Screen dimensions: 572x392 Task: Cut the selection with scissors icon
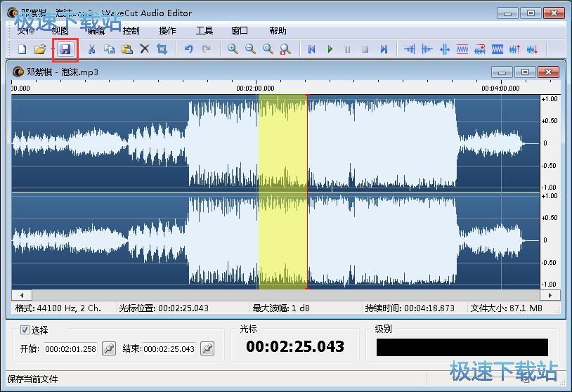[91, 49]
